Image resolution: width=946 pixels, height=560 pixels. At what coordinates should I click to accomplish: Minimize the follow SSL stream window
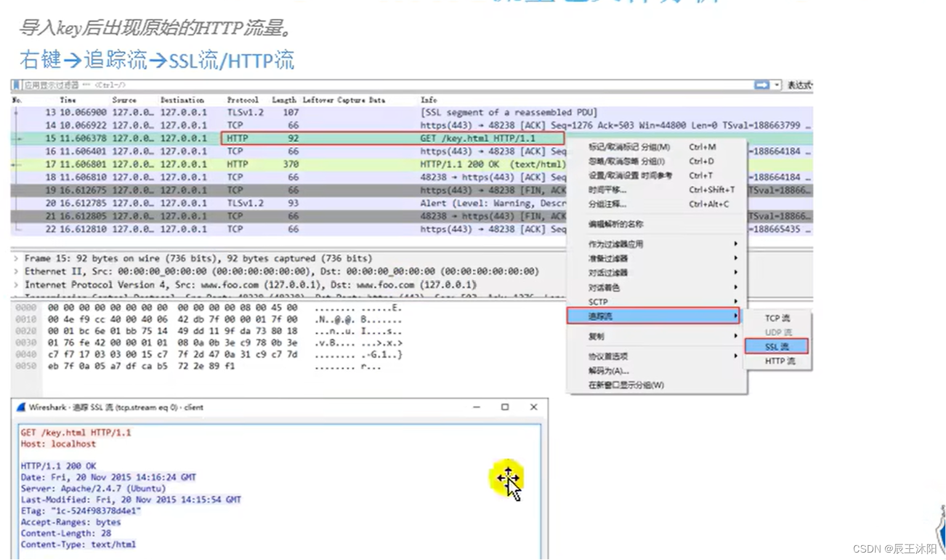click(477, 407)
